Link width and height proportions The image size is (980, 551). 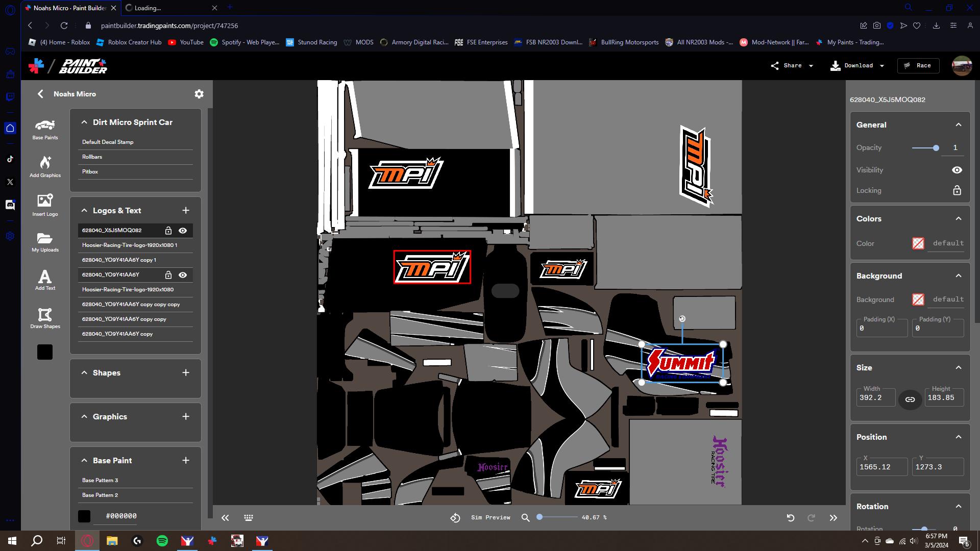910,399
